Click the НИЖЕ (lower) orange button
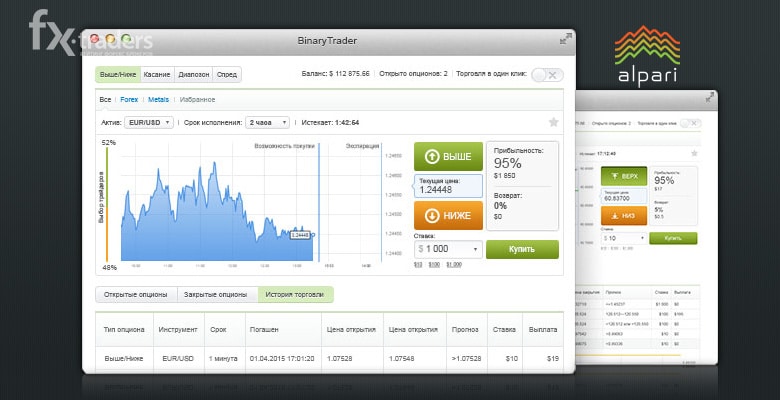 coord(448,215)
